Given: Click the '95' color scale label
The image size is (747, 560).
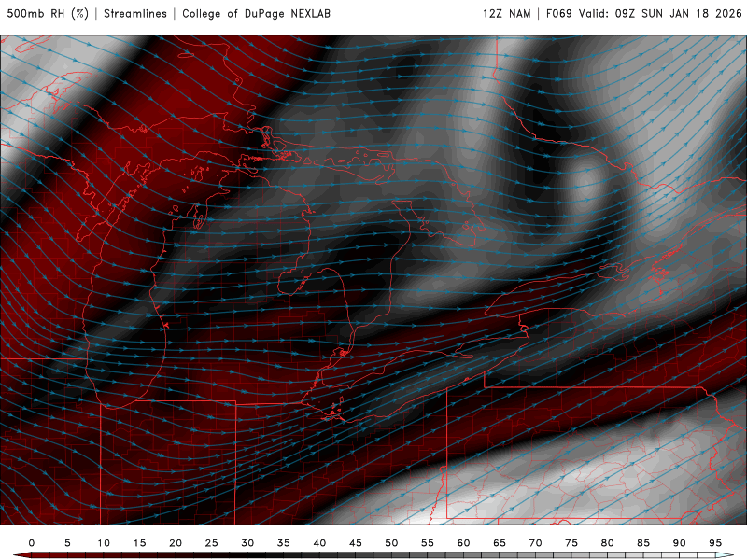Looking at the screenshot, I should coord(715,543).
